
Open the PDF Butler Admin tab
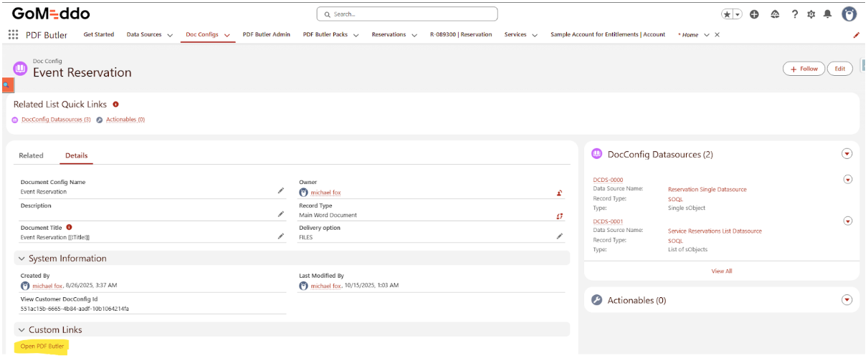point(267,34)
